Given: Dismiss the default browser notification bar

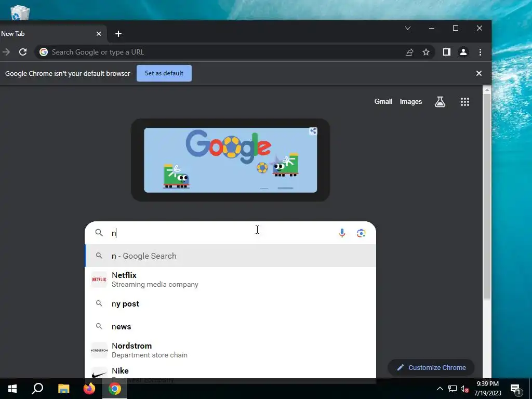Looking at the screenshot, I should click(478, 73).
